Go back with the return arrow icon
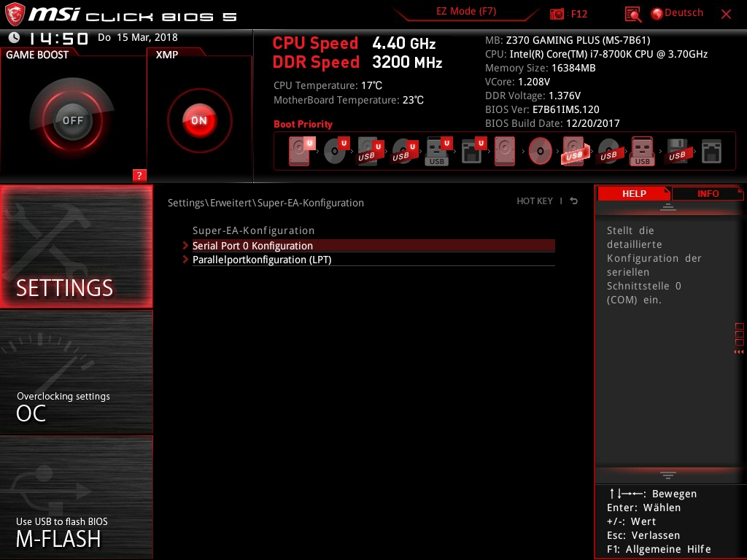The width and height of the screenshot is (747, 560). (574, 201)
